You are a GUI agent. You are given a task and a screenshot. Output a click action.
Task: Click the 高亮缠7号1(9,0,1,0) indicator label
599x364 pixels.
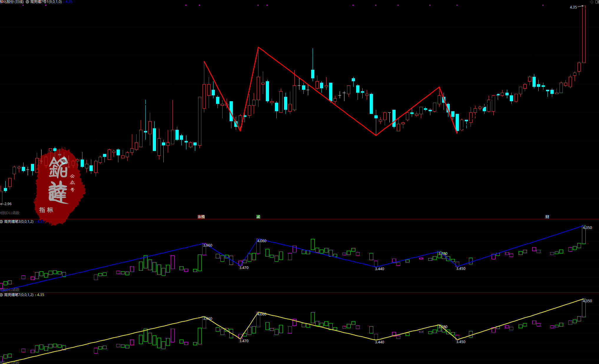point(46,2)
